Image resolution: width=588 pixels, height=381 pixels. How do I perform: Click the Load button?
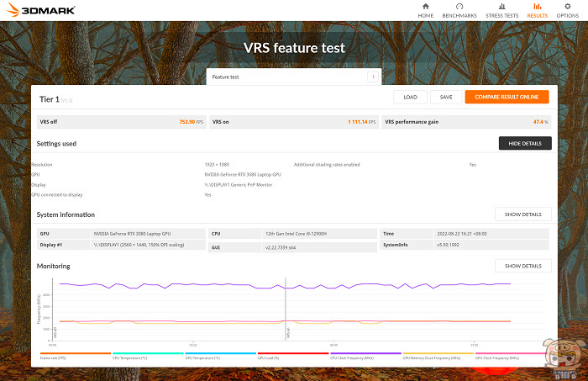410,97
